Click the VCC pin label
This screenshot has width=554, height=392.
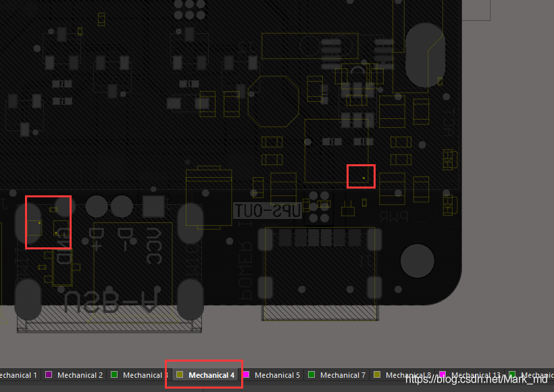pos(153,247)
